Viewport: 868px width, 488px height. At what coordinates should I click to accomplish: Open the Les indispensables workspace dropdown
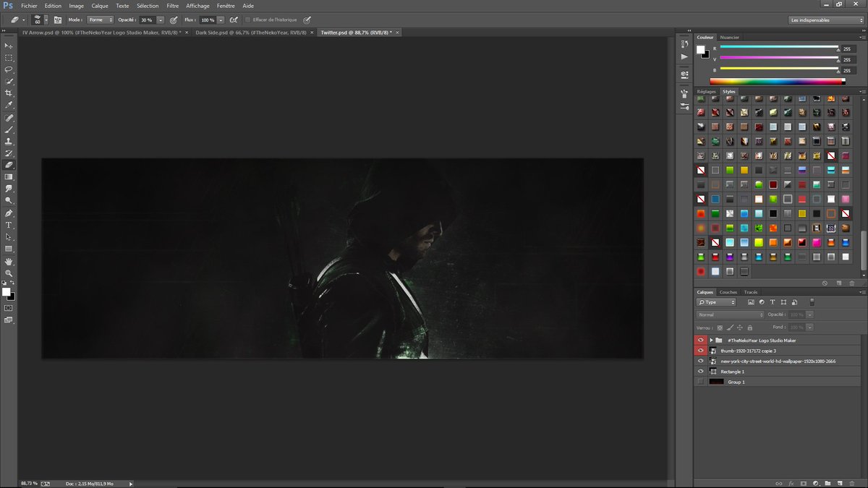coord(827,20)
